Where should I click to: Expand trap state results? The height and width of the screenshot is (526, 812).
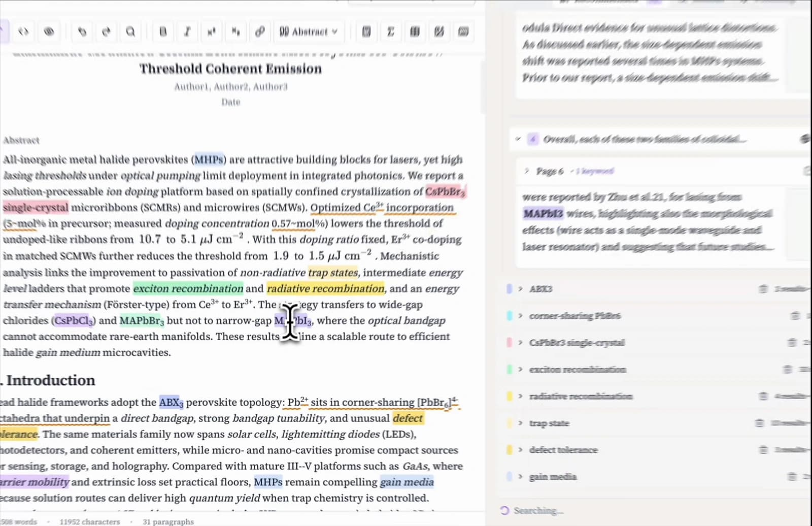coord(520,423)
